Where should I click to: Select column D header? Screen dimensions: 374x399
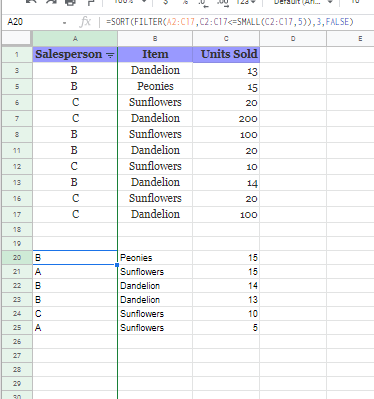pyautogui.click(x=293, y=39)
